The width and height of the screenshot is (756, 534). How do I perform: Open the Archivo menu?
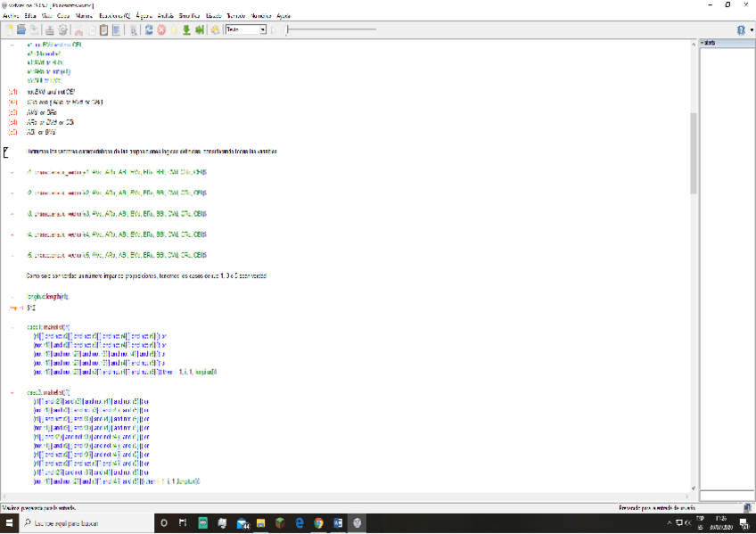click(x=10, y=16)
